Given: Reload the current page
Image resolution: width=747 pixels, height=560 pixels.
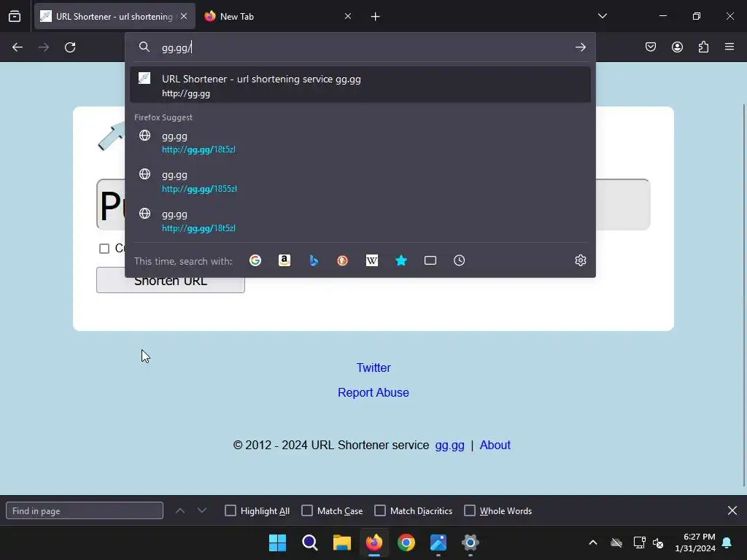Looking at the screenshot, I should pyautogui.click(x=70, y=47).
